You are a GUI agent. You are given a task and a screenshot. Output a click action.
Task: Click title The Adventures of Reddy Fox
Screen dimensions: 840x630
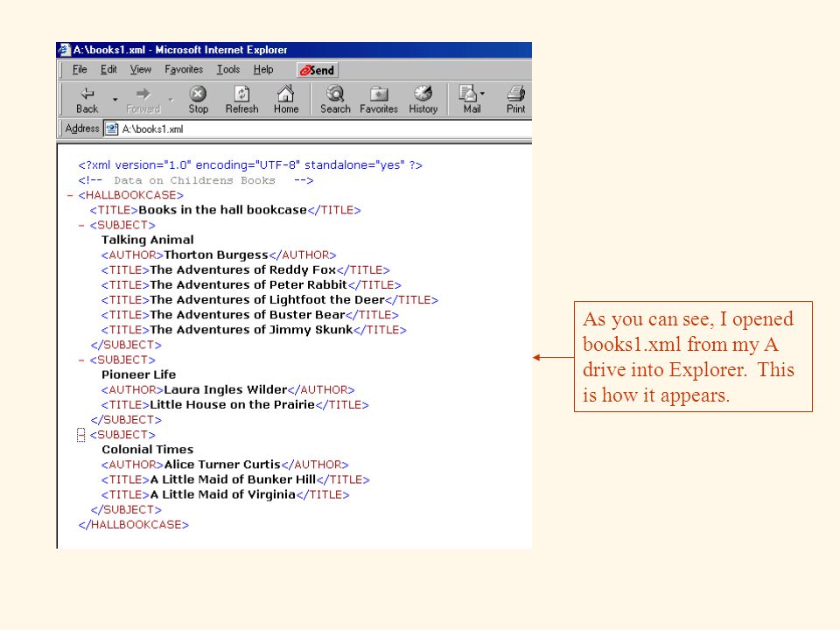coord(242,270)
